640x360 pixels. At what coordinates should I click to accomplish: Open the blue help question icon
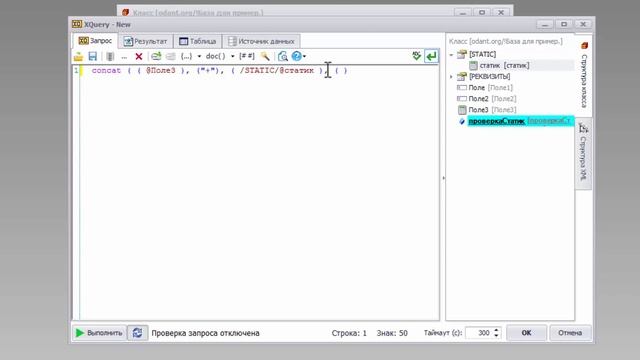296,56
